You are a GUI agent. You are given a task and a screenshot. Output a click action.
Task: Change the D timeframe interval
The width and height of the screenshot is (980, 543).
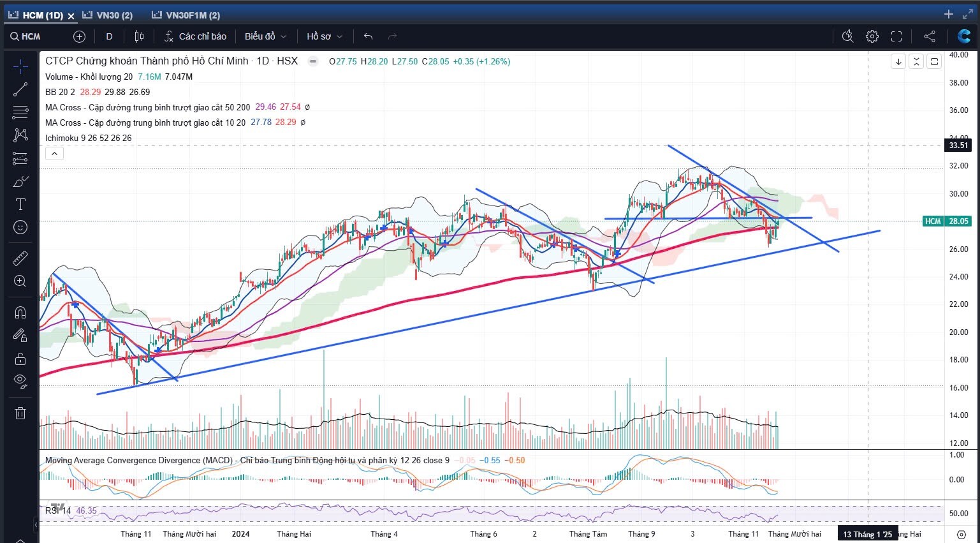coord(109,36)
